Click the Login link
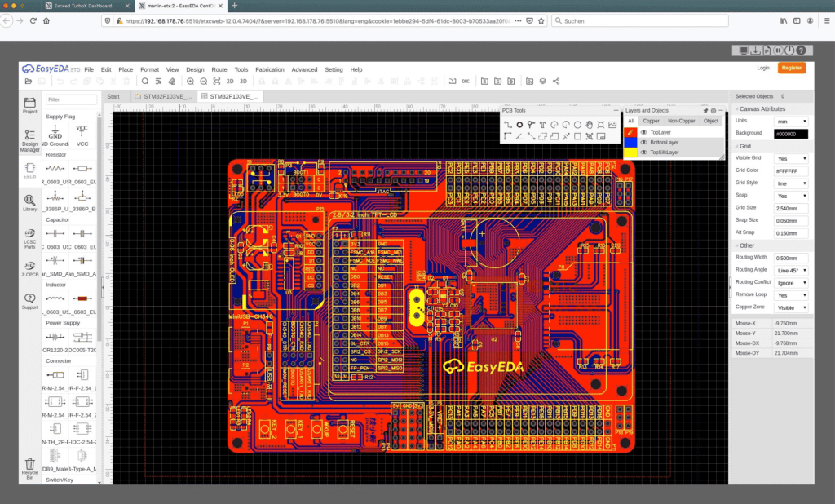This screenshot has width=835, height=504. coord(763,68)
